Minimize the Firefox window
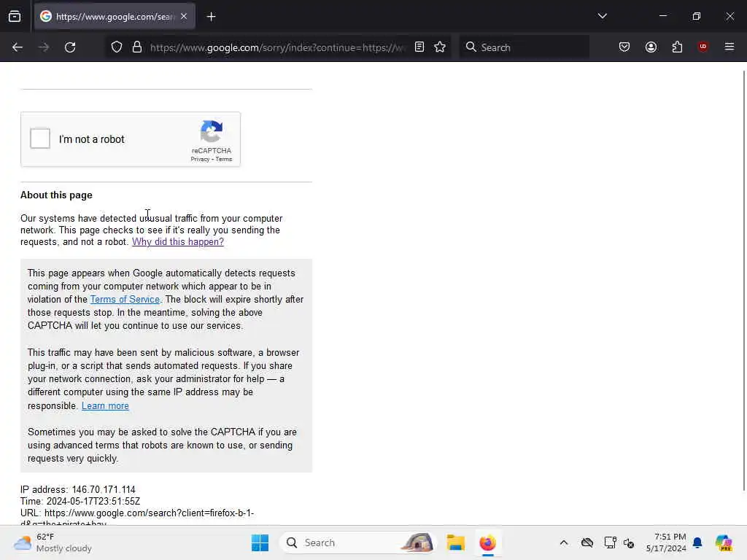The height and width of the screenshot is (560, 747). (x=662, y=16)
